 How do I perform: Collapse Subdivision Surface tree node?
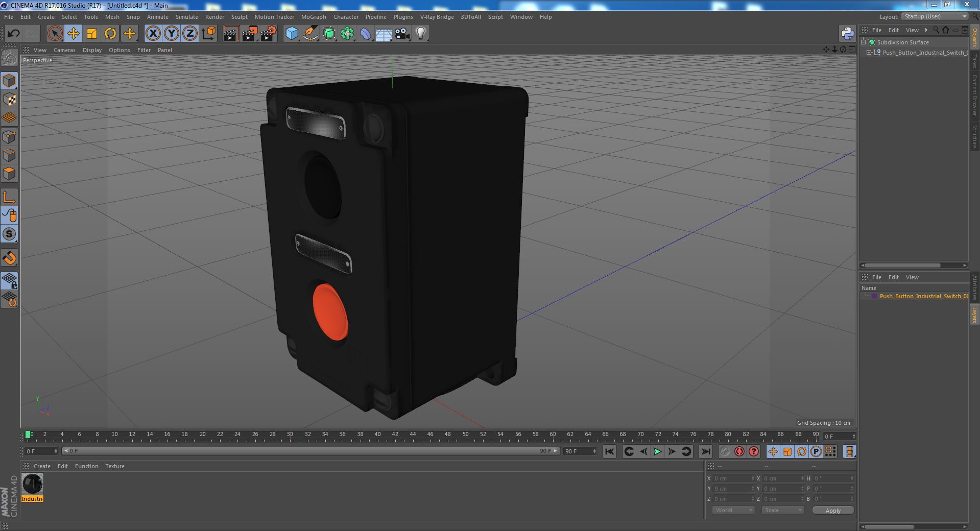(x=864, y=42)
